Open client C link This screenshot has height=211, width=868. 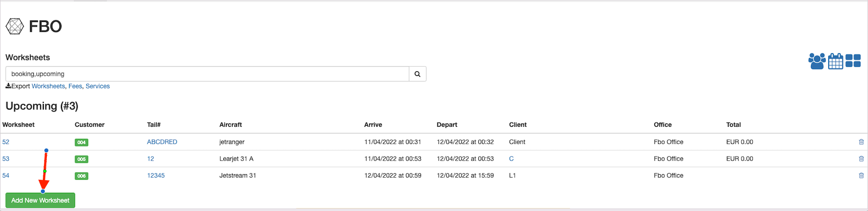point(511,159)
